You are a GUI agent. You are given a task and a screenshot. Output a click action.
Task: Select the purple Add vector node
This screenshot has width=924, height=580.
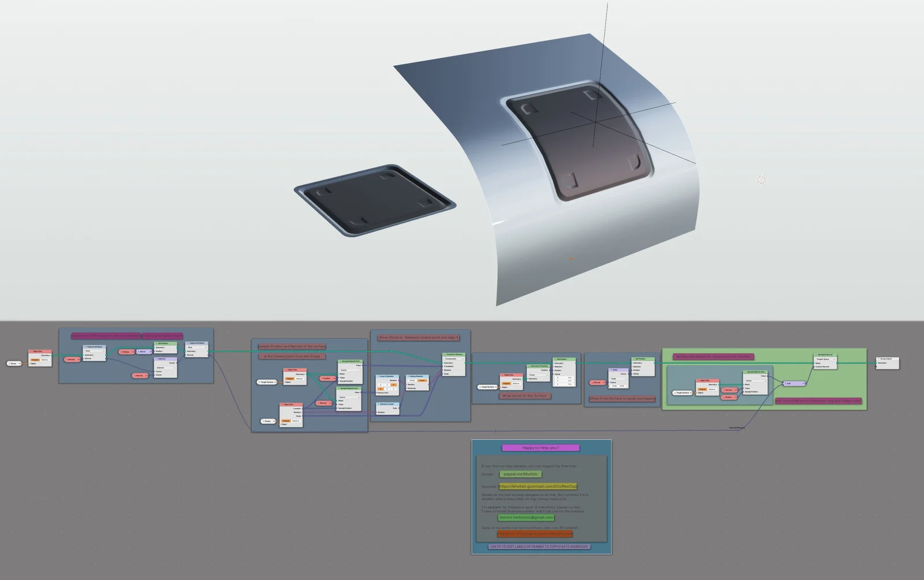click(794, 383)
